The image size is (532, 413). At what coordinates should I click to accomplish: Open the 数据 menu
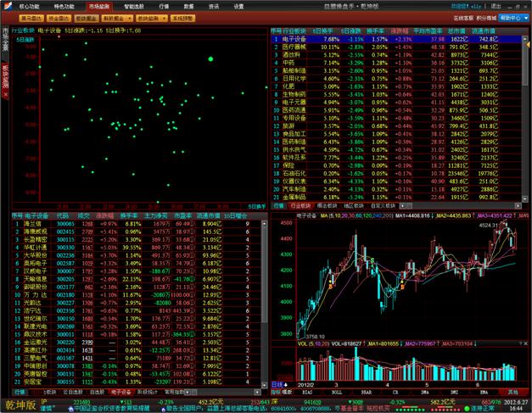(188, 6)
